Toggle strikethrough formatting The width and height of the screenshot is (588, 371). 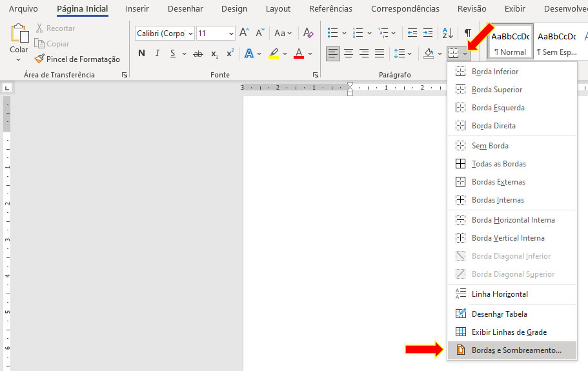(198, 54)
